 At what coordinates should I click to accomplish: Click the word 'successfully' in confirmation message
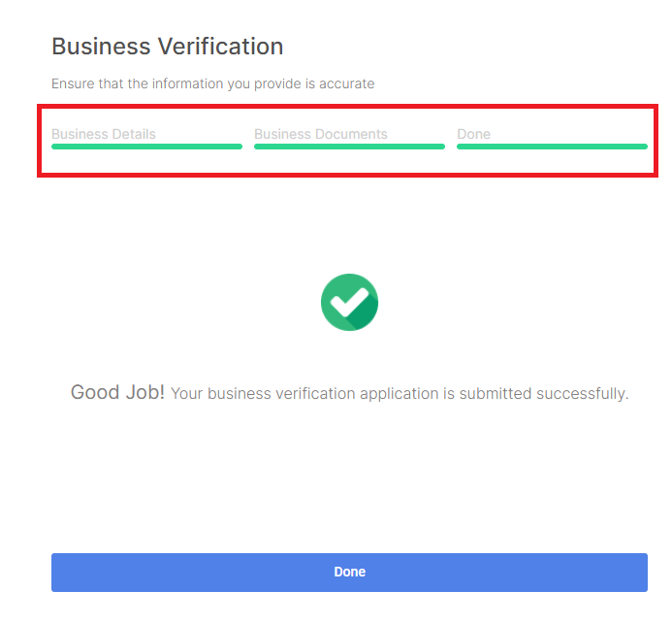[x=583, y=394]
